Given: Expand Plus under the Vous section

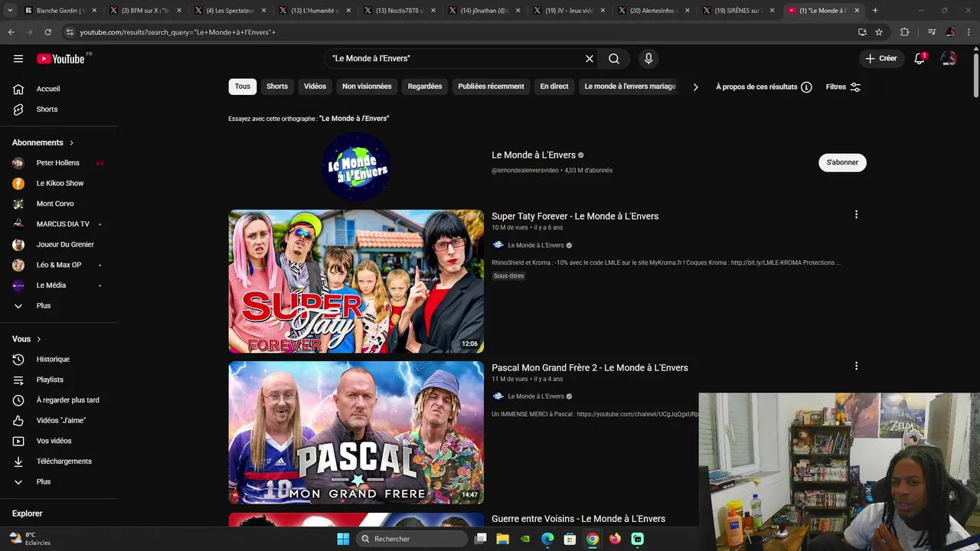Looking at the screenshot, I should (x=59, y=481).
